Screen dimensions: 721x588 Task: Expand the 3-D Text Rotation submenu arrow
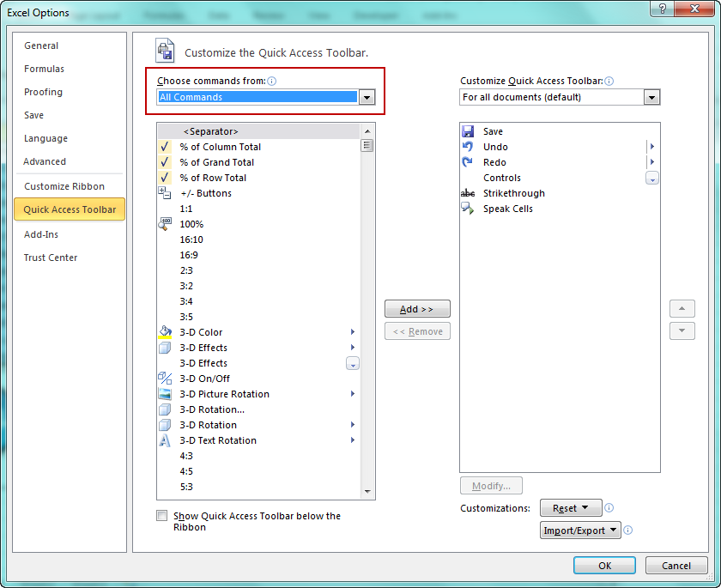353,440
